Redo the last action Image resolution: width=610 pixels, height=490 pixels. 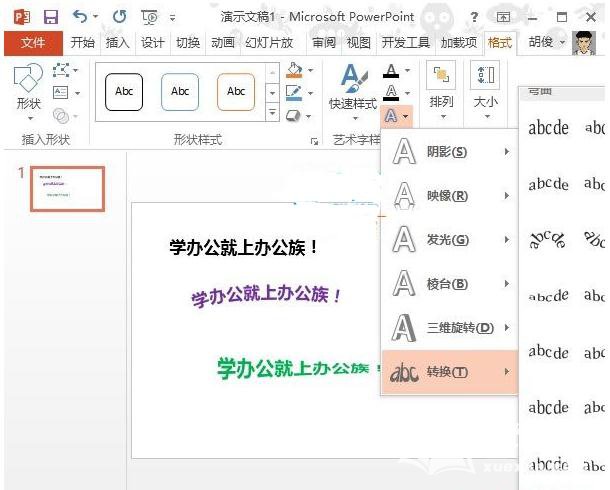[119, 16]
